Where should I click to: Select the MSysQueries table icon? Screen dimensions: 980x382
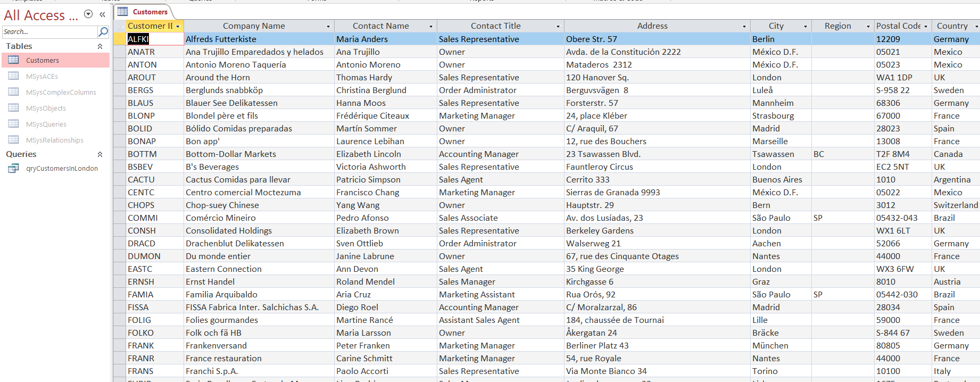(14, 124)
